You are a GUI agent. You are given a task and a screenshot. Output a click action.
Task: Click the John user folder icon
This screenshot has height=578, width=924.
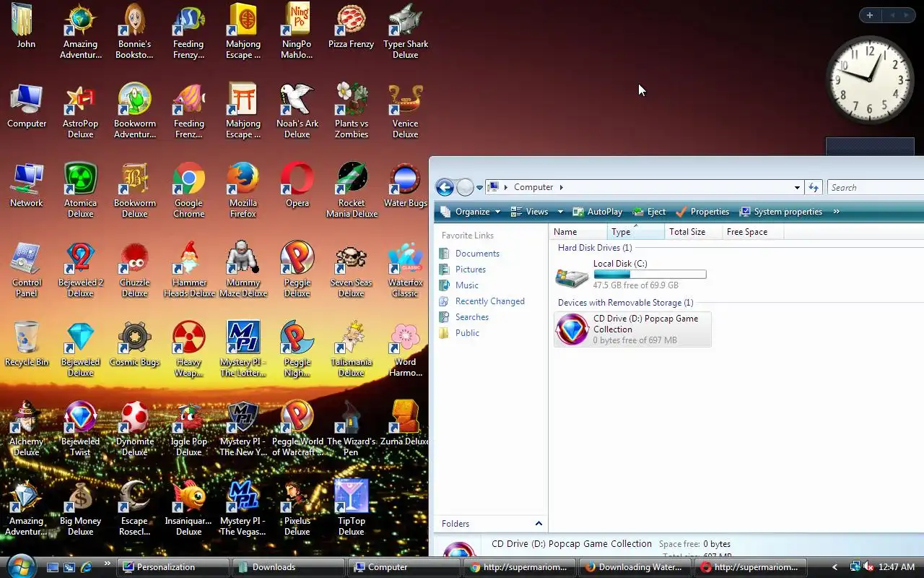27,25
